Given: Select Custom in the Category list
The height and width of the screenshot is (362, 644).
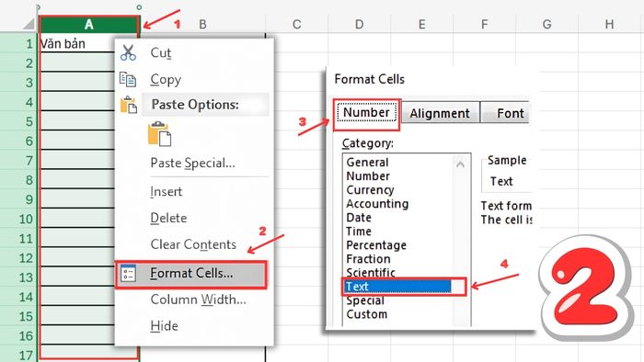Looking at the screenshot, I should coord(366,314).
